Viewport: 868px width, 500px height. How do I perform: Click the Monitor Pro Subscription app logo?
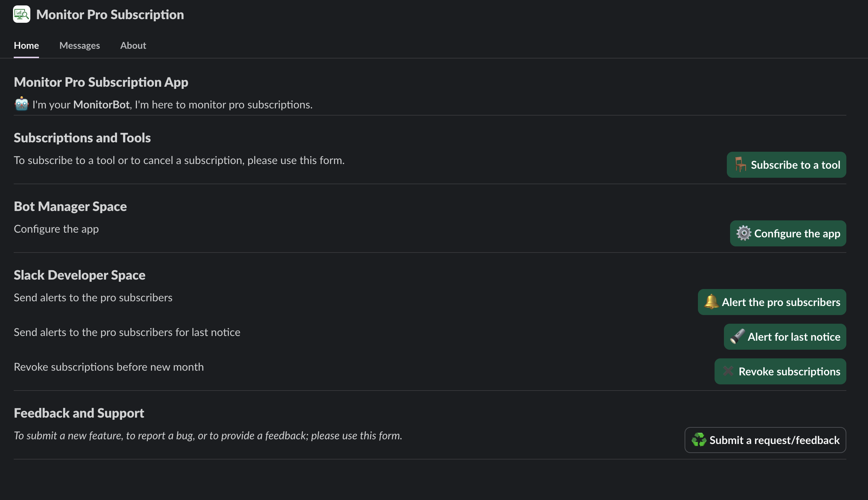(22, 14)
